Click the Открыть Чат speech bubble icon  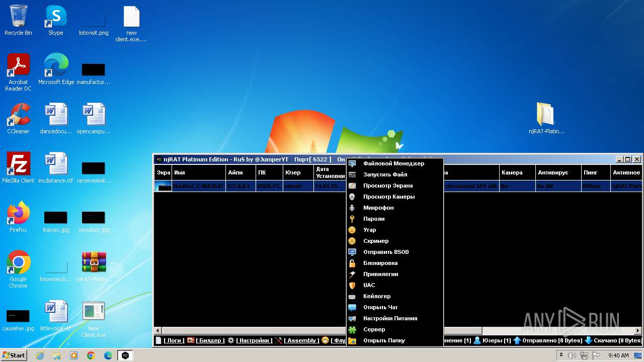[x=352, y=307]
